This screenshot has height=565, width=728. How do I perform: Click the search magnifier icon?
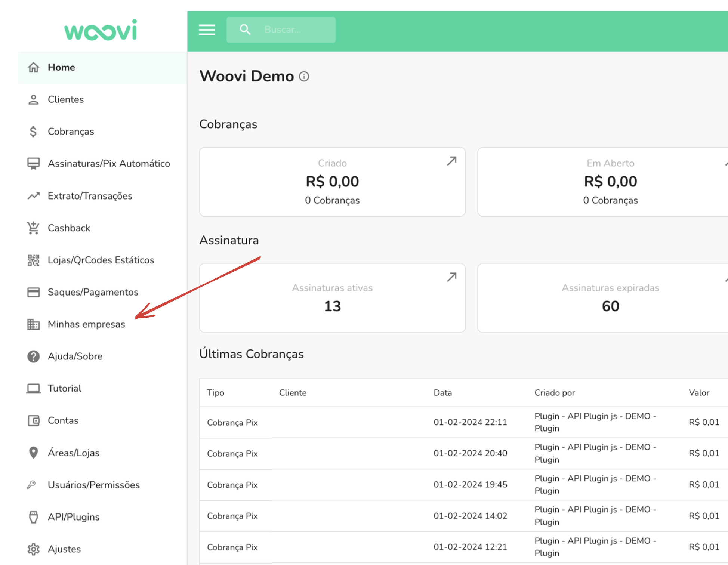pos(245,30)
